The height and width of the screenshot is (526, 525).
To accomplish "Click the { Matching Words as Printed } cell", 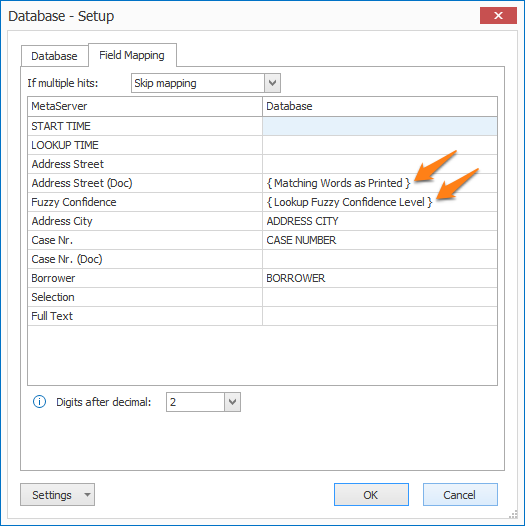I will click(x=380, y=183).
